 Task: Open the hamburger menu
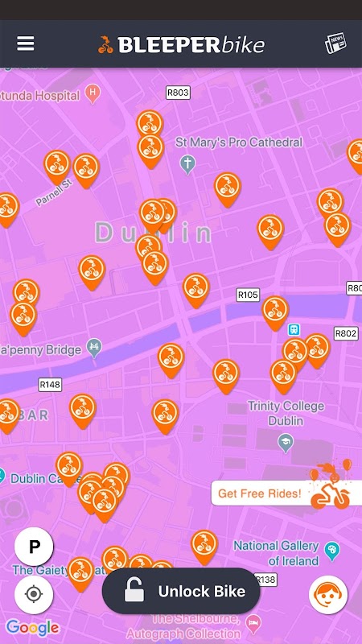26,43
